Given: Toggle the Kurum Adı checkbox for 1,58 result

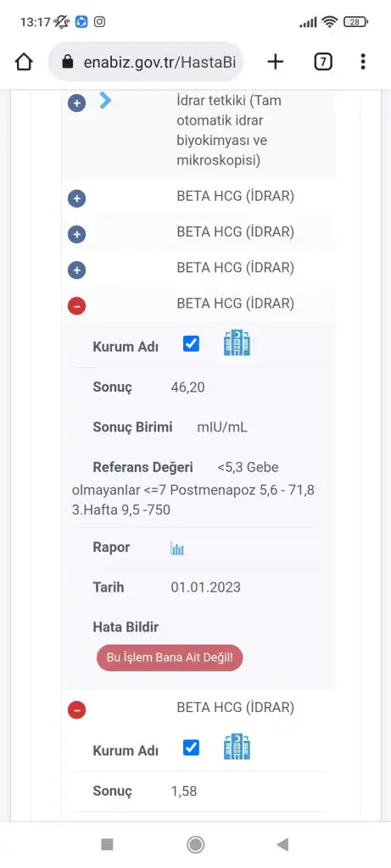Looking at the screenshot, I should pos(191,748).
